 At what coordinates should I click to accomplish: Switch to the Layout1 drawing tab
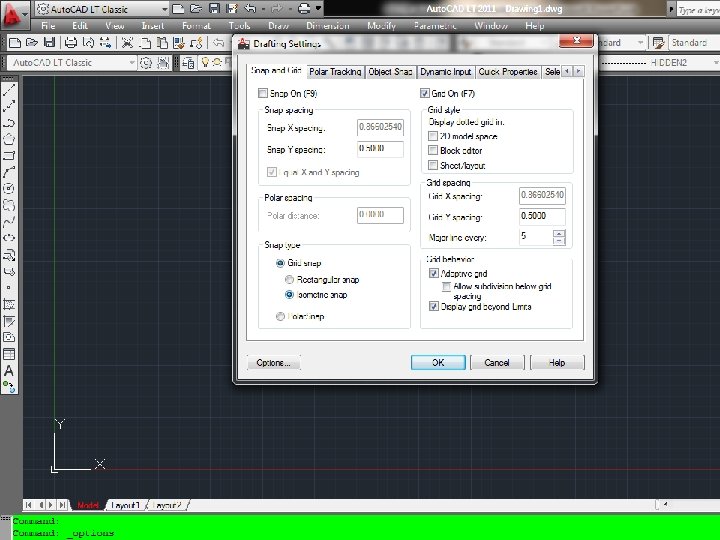point(125,505)
